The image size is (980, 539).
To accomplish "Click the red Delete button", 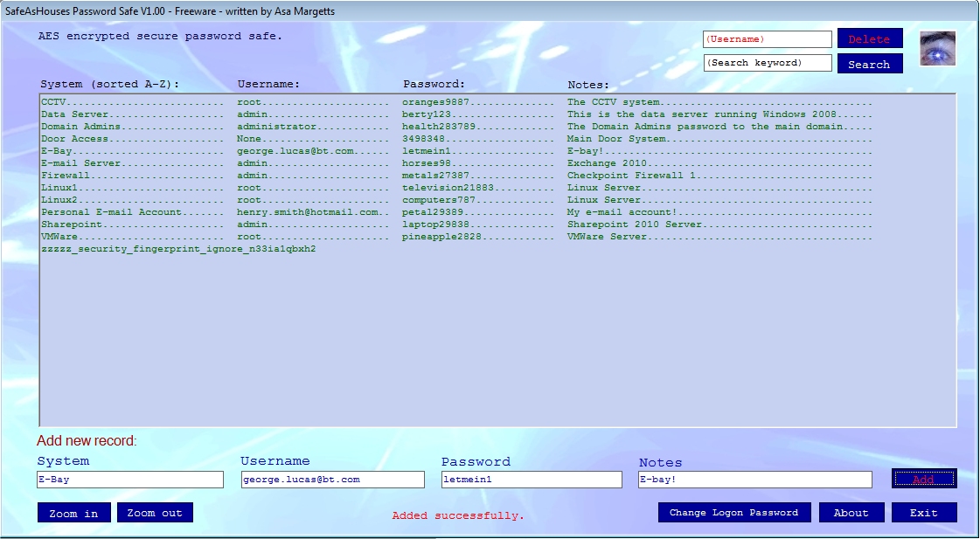I will click(x=870, y=38).
